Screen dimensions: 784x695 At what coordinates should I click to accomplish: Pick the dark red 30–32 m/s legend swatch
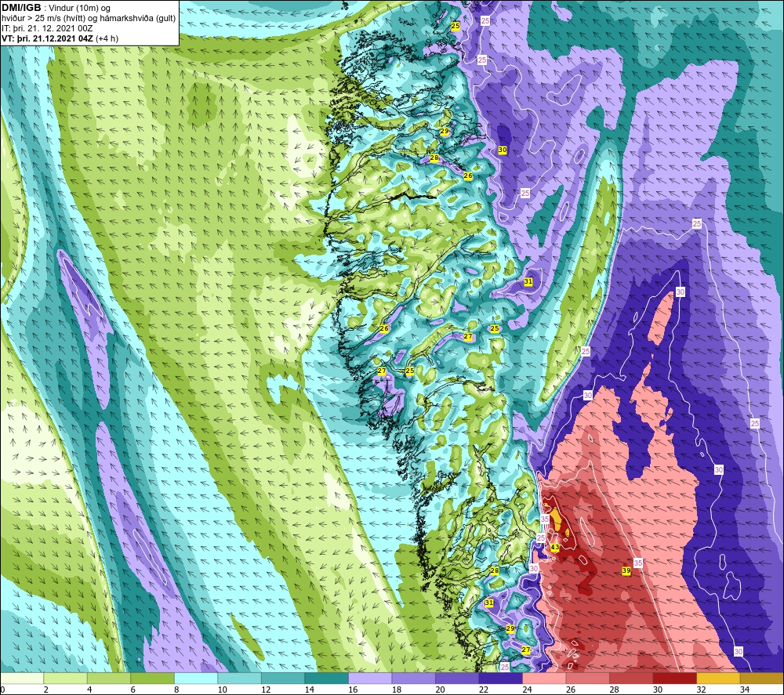(674, 678)
